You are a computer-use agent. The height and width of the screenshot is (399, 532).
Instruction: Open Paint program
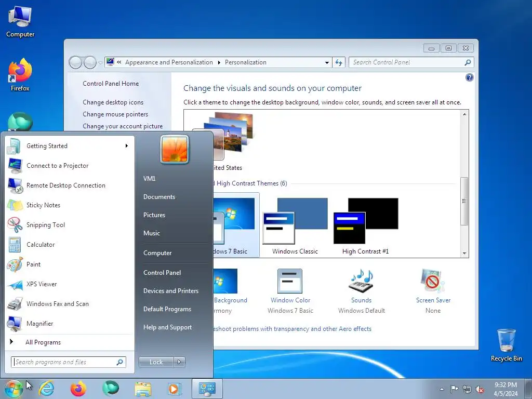coord(69,264)
